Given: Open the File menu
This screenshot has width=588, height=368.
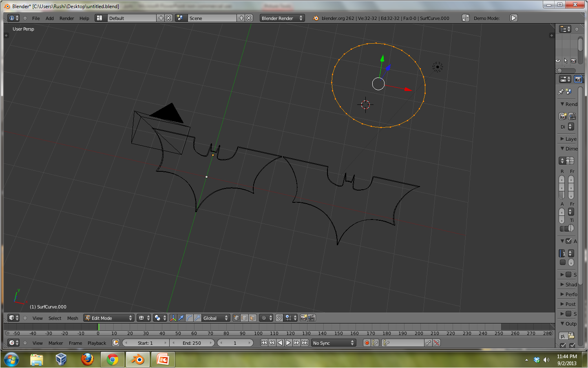Looking at the screenshot, I should pos(36,18).
